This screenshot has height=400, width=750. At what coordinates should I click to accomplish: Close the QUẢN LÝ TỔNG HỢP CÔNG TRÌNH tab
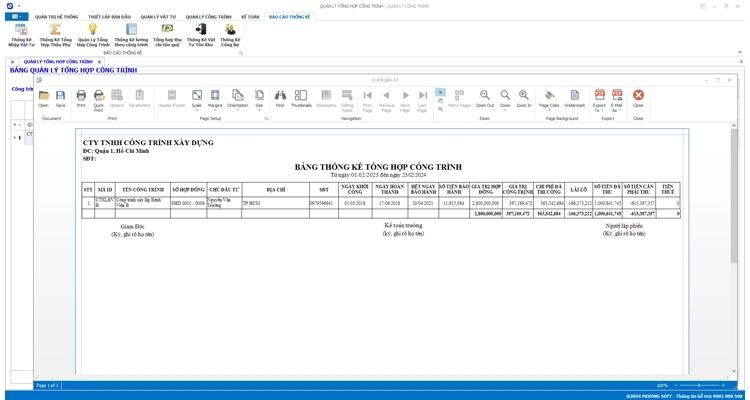point(99,62)
